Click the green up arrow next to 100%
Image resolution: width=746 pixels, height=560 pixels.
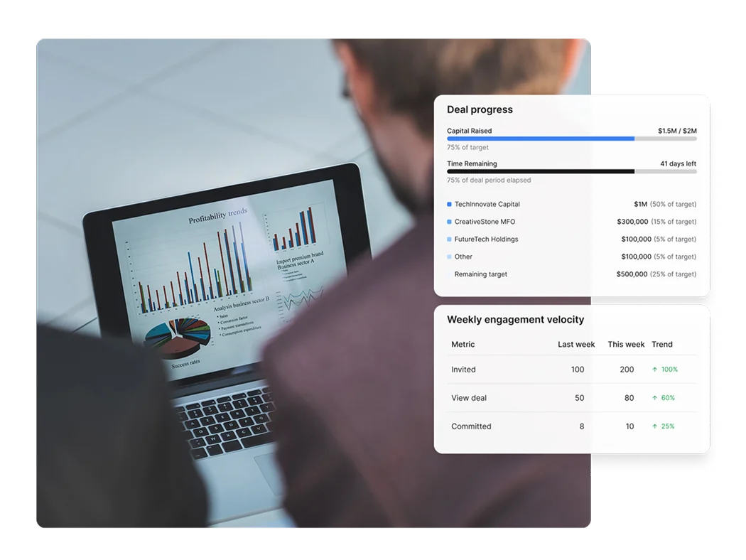pyautogui.click(x=654, y=370)
